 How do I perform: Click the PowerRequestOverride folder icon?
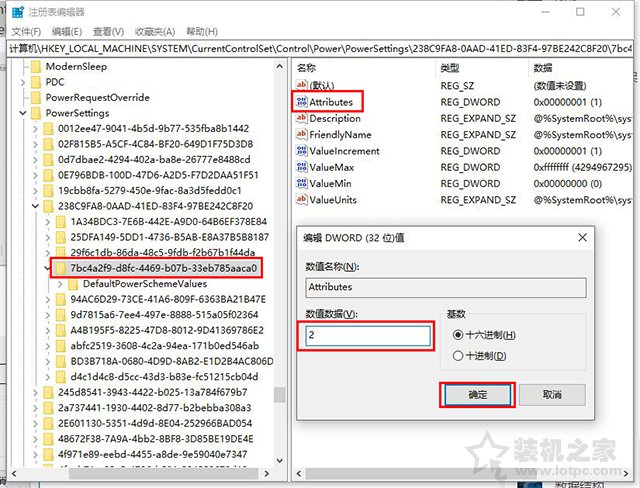pos(36,98)
